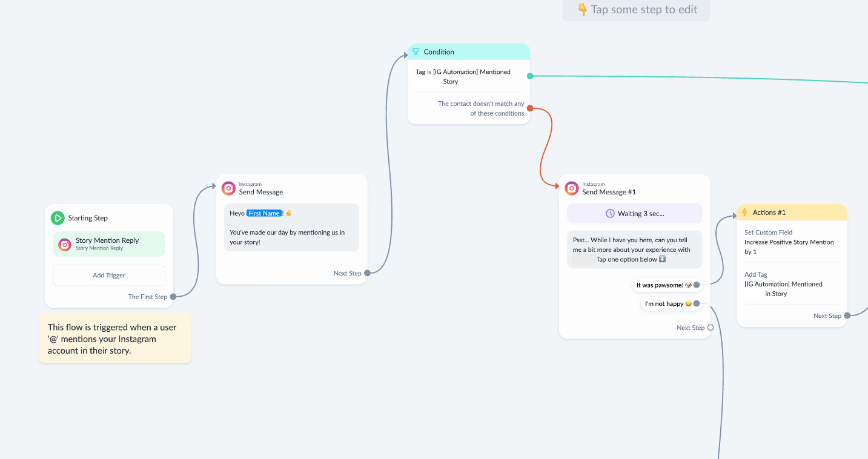Select the Story Mention Reply trigger

[109, 244]
